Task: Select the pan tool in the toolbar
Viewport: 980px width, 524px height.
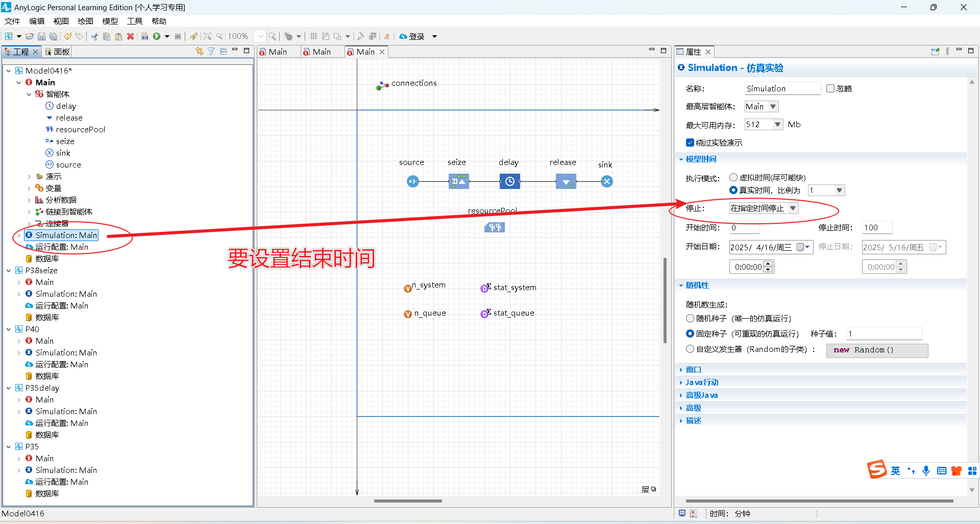Action: click(x=289, y=36)
